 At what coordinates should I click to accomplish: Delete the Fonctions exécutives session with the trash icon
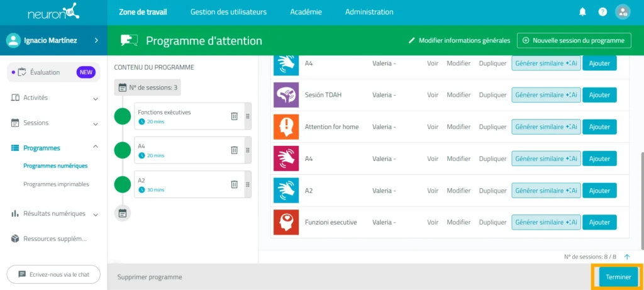(x=234, y=116)
